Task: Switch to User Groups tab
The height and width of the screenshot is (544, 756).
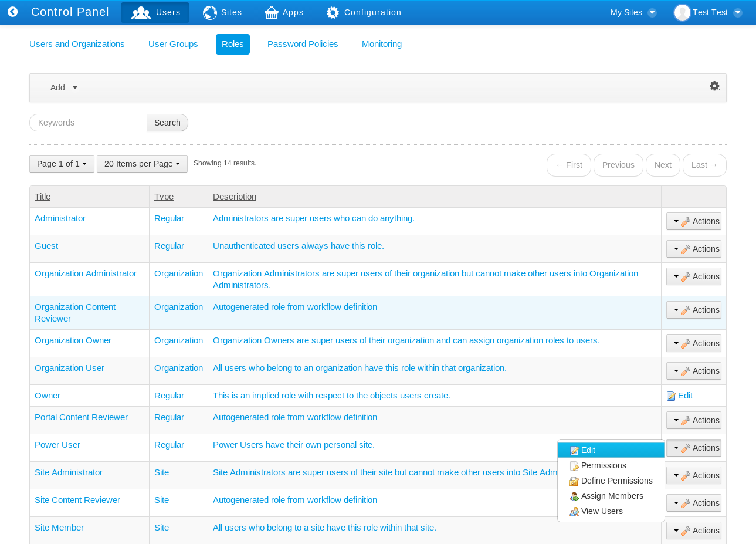Action: [x=173, y=44]
